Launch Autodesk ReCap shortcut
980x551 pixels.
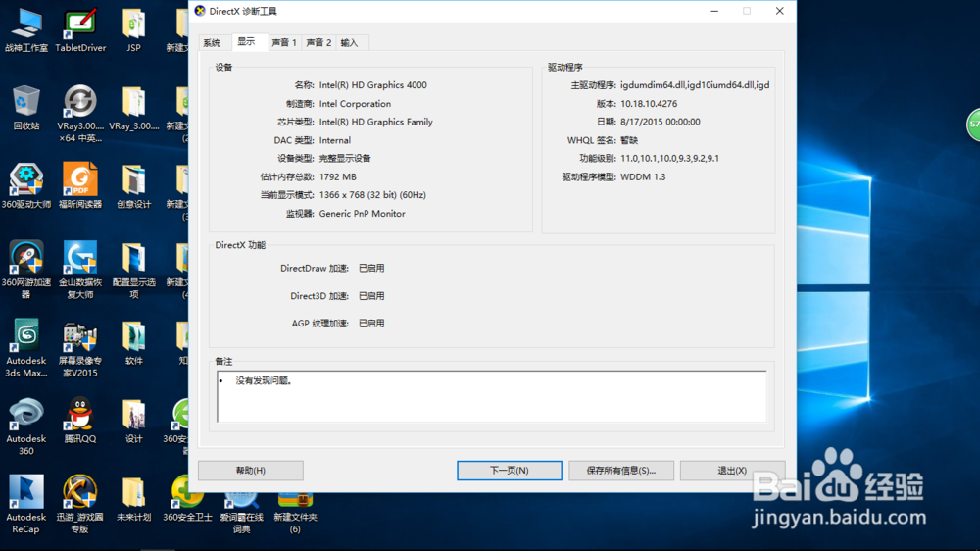point(26,505)
